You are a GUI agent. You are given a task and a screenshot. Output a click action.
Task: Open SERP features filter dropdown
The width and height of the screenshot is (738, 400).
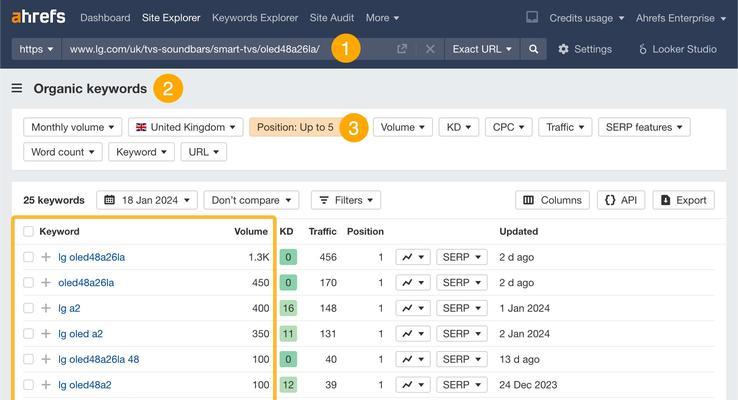click(x=644, y=127)
